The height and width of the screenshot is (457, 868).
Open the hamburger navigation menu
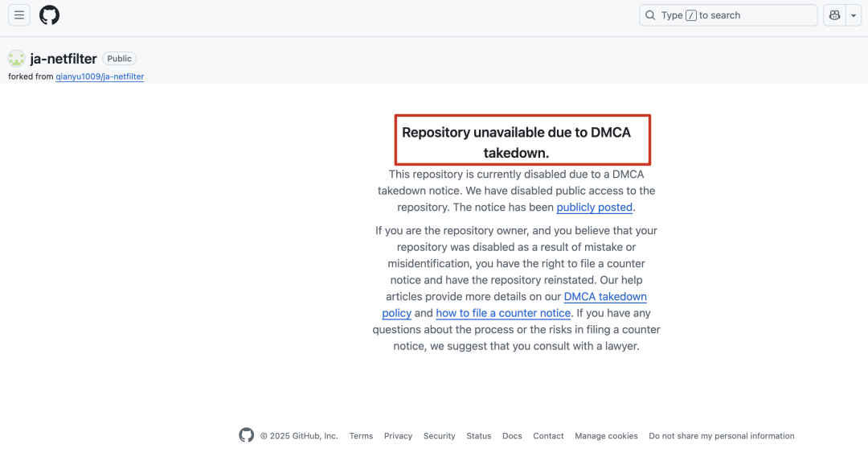18,15
